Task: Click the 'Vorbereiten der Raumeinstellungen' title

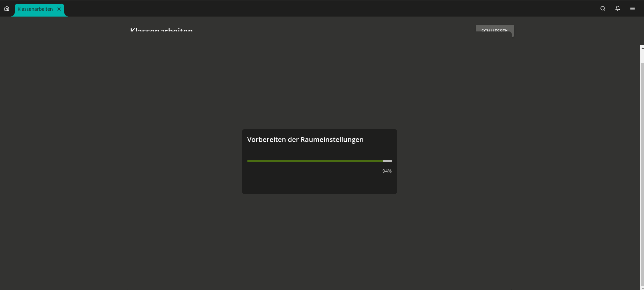Action: click(305, 140)
